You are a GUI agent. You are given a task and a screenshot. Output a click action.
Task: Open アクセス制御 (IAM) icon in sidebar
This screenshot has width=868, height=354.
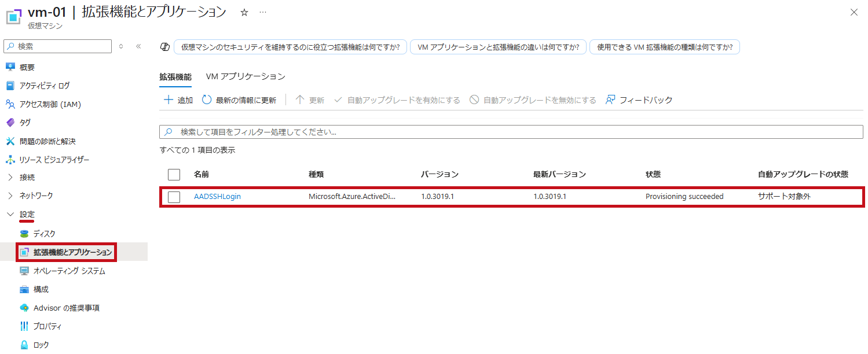point(10,104)
